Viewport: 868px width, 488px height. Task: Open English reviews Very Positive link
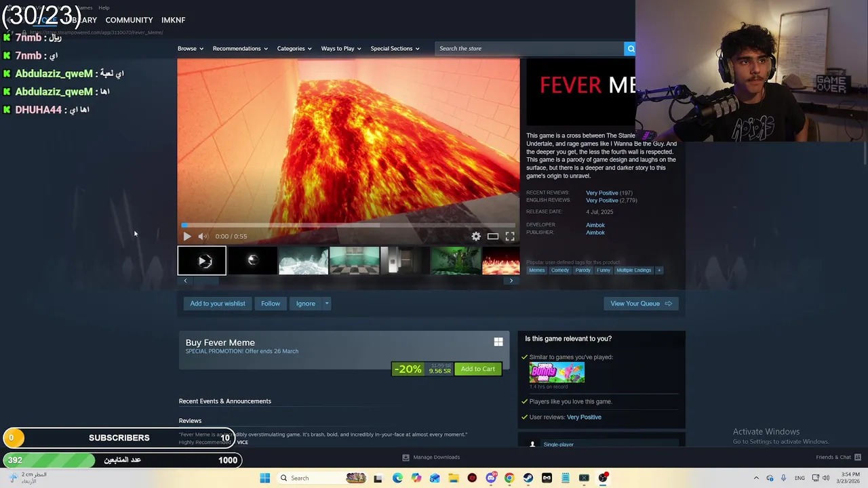tap(602, 201)
